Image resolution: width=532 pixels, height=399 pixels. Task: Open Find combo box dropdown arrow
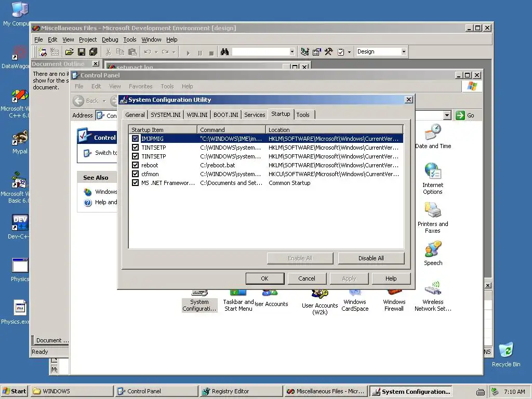click(x=292, y=51)
